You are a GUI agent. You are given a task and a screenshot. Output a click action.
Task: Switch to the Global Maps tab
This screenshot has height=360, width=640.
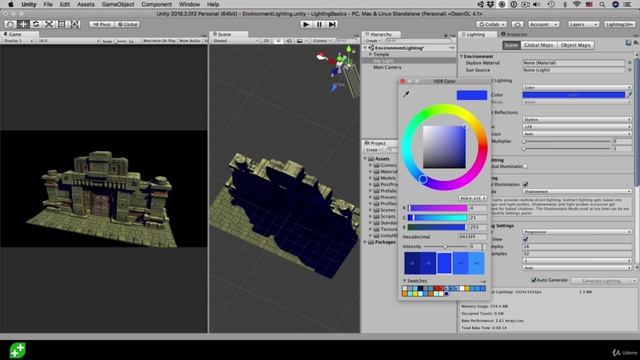pyautogui.click(x=538, y=45)
